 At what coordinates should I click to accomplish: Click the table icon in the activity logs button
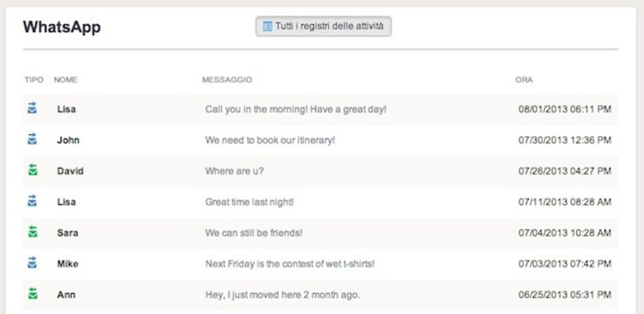click(267, 26)
